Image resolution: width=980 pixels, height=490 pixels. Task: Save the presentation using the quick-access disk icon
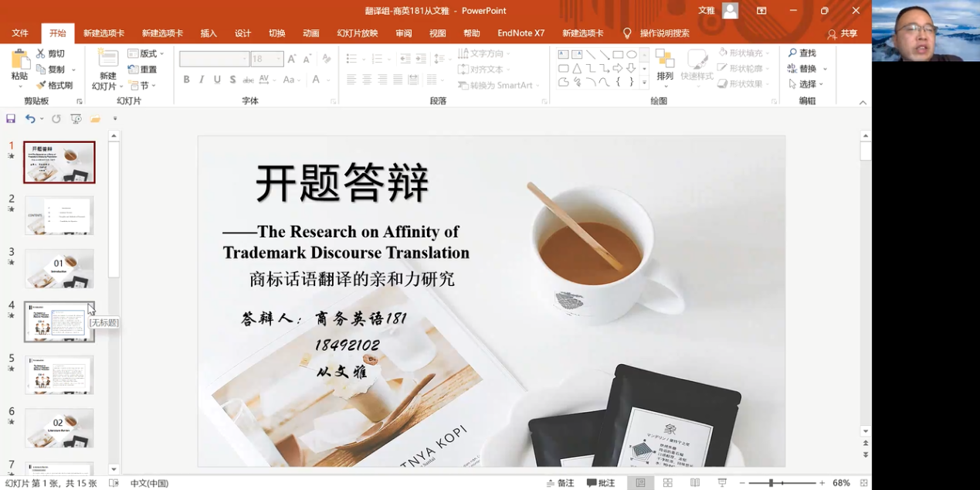[x=11, y=118]
